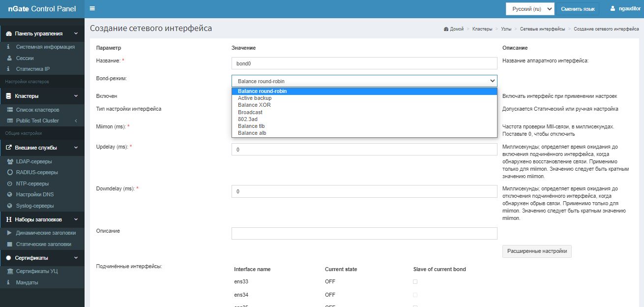Screen dimensions: 644x307
Task: Click the square icon beside Статические заголовки
Action: point(10,244)
